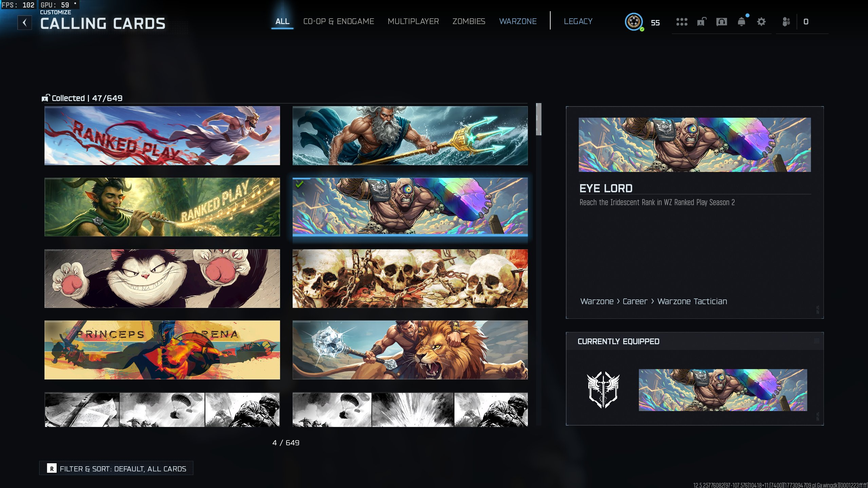Image resolution: width=868 pixels, height=488 pixels.
Task: Open the player rank emblem profile
Action: [634, 22]
